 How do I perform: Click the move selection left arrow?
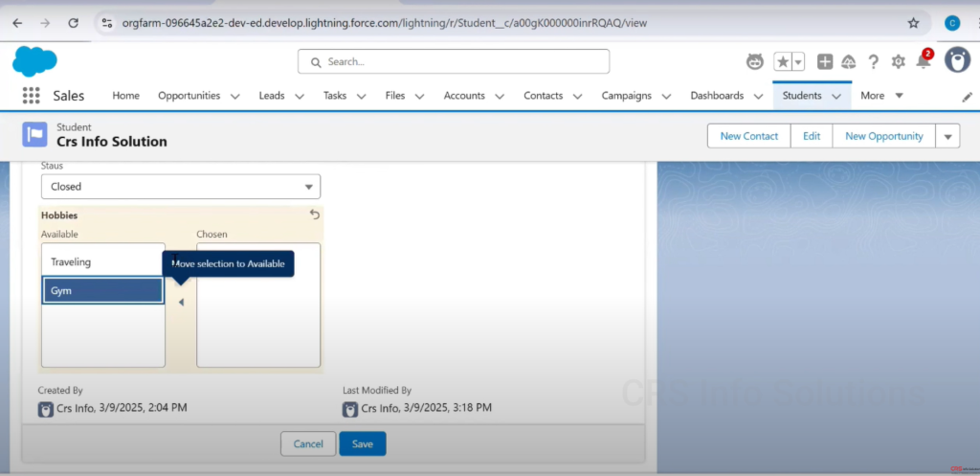click(x=181, y=303)
